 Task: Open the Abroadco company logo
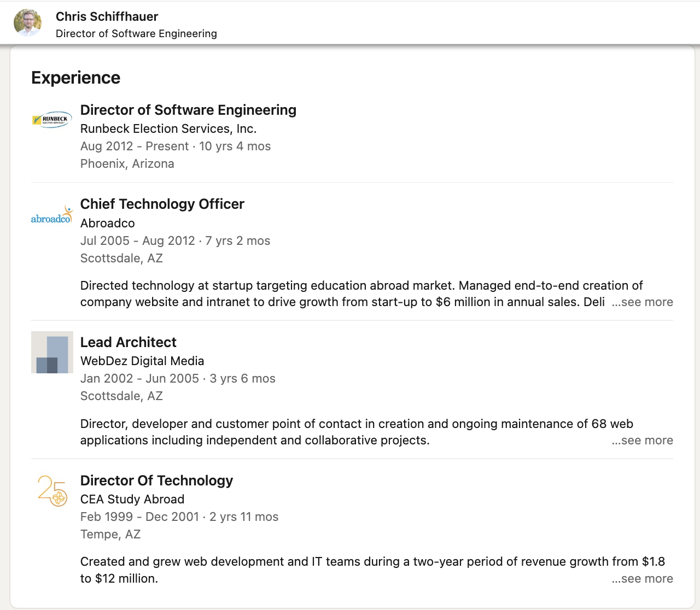point(52,215)
